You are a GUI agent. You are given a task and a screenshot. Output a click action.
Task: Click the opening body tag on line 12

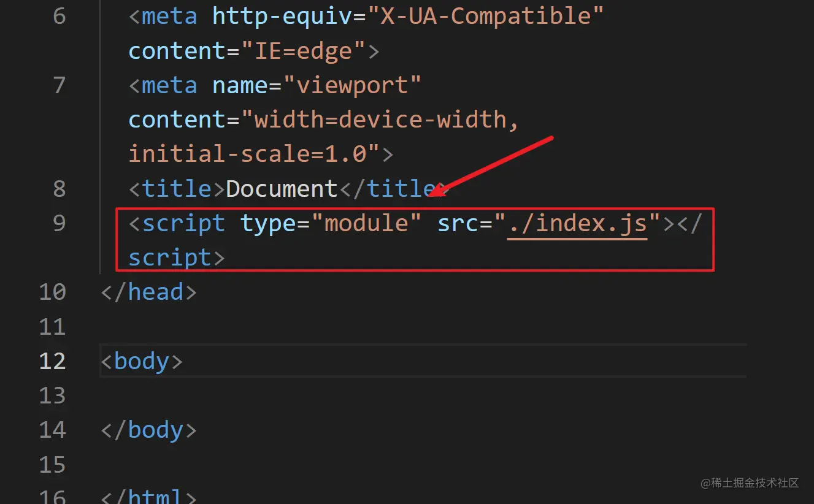pyautogui.click(x=142, y=361)
